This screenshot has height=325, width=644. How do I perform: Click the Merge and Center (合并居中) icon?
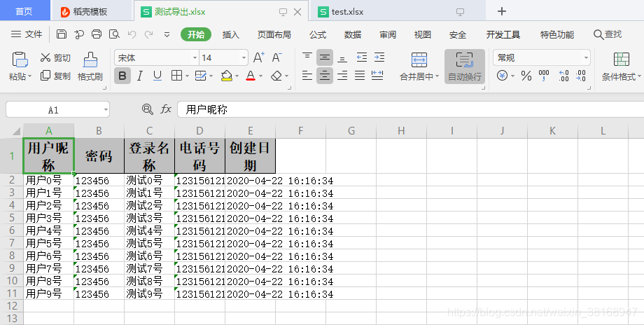(x=419, y=60)
